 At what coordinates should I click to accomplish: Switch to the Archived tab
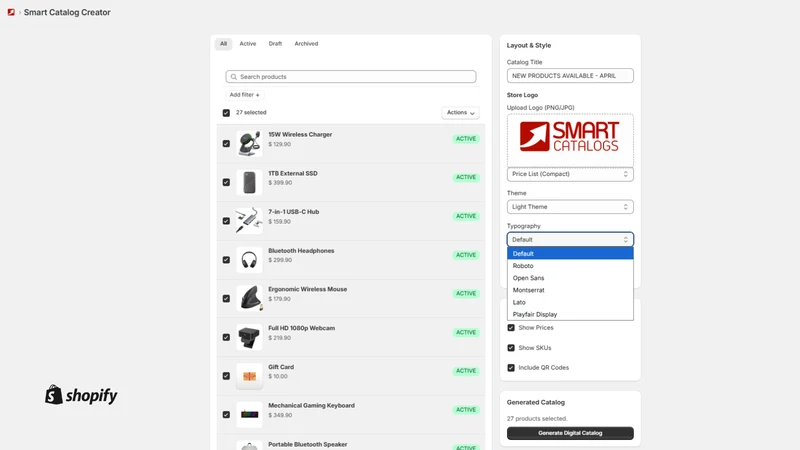[306, 44]
